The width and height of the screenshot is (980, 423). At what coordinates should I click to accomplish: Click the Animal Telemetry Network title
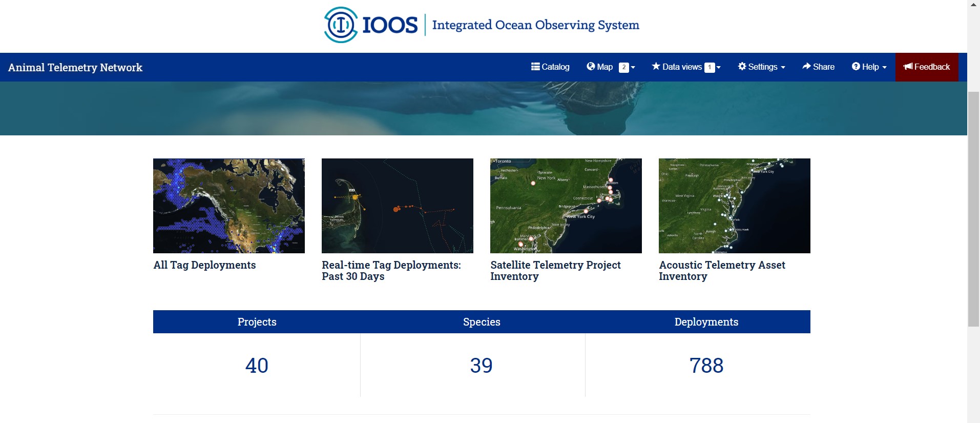click(x=75, y=67)
